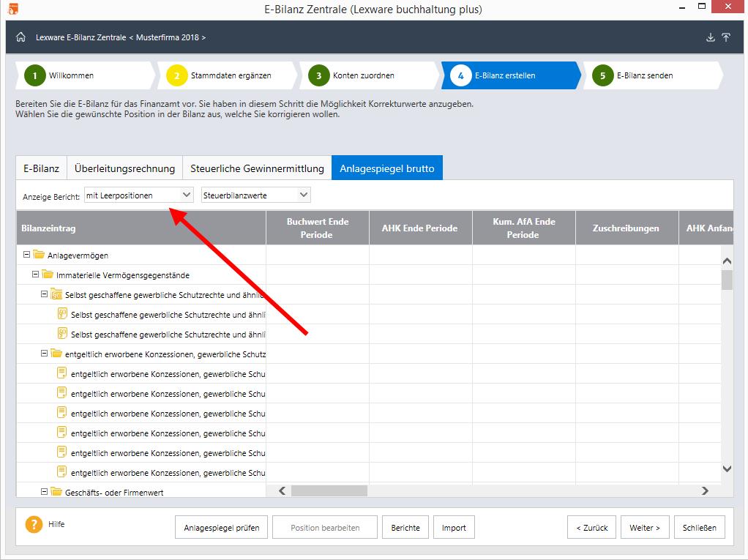Click step 3 green circle icon

(318, 75)
